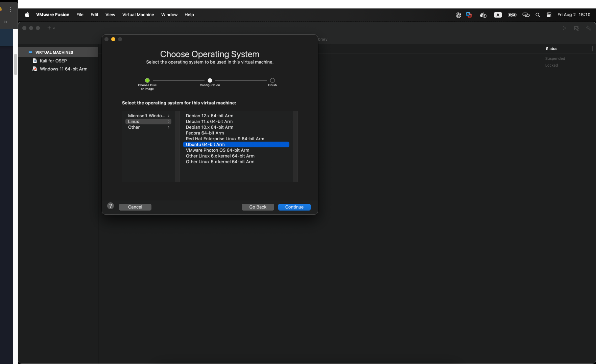
Task: Open the View menu
Action: point(110,15)
